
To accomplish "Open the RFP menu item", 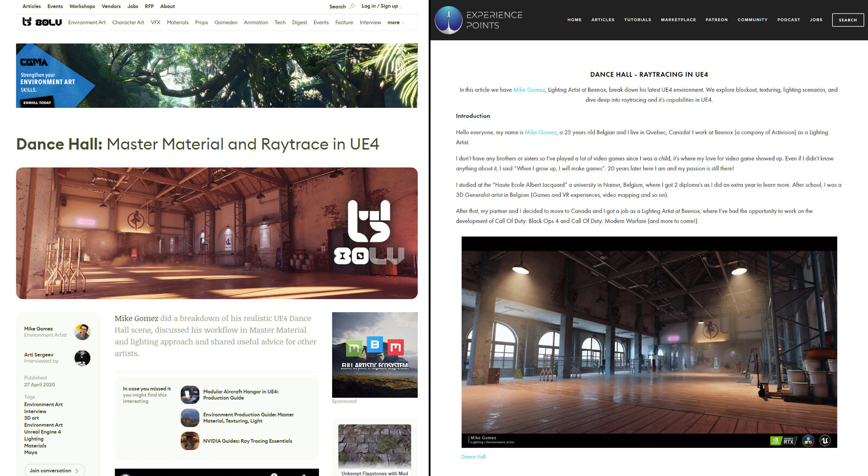I will [x=149, y=7].
